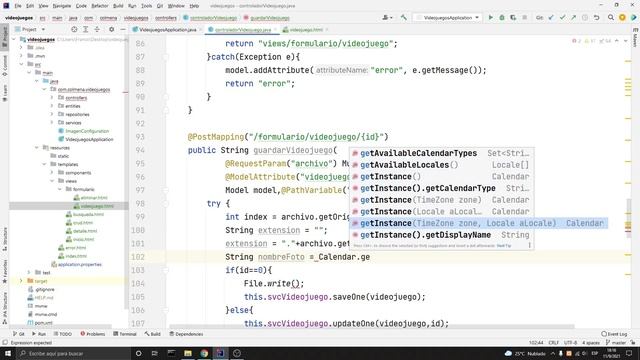This screenshot has width=640, height=360.
Task: Click CRLF line separator in status bar
Action: (x=553, y=342)
